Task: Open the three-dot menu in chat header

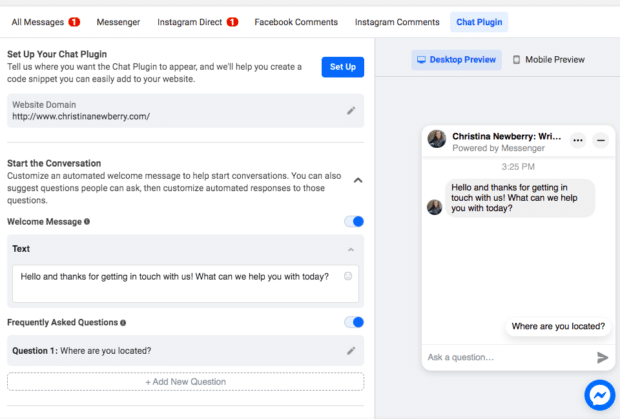Action: coord(578,141)
